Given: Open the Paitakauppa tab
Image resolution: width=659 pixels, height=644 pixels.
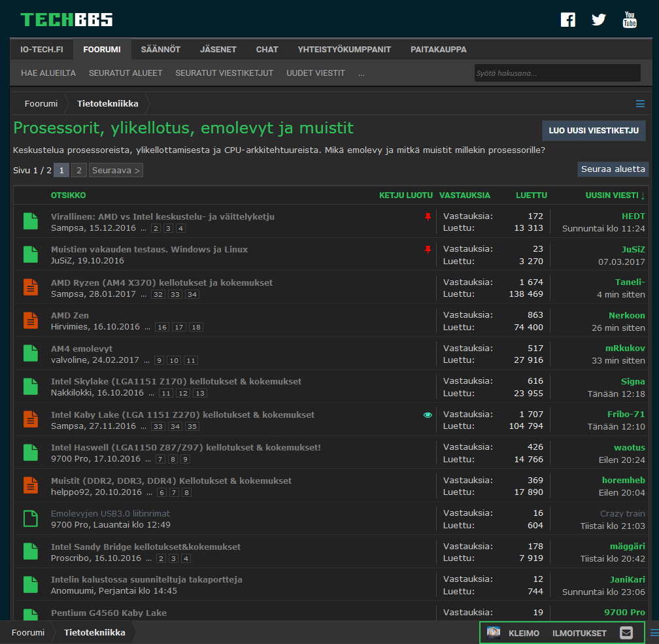Looking at the screenshot, I should 438,49.
